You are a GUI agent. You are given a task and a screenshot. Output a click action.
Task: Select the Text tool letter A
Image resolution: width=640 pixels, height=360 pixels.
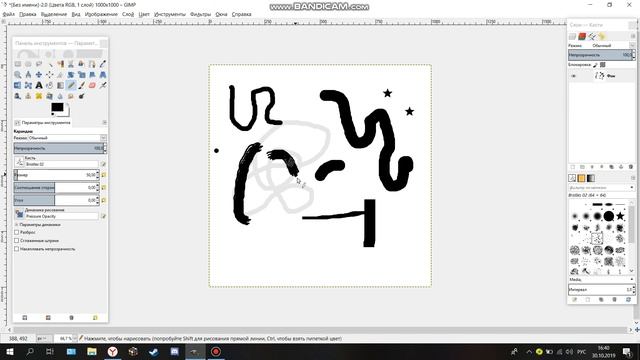(x=39, y=85)
